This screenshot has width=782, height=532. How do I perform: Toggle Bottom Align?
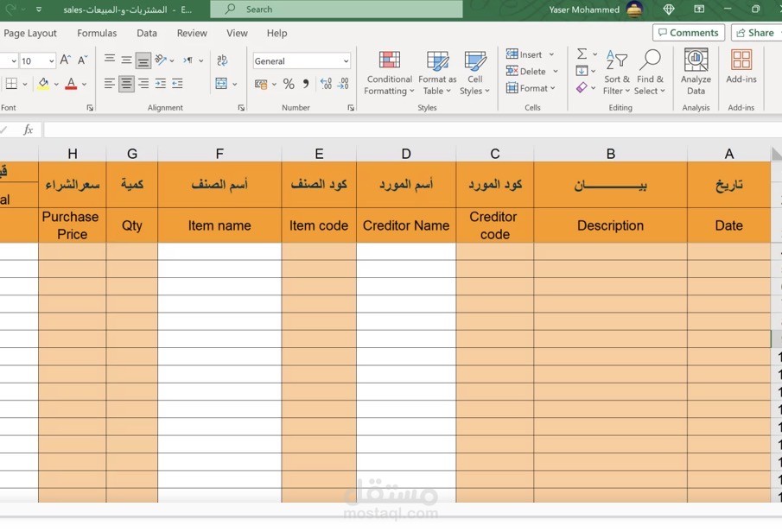pos(143,60)
